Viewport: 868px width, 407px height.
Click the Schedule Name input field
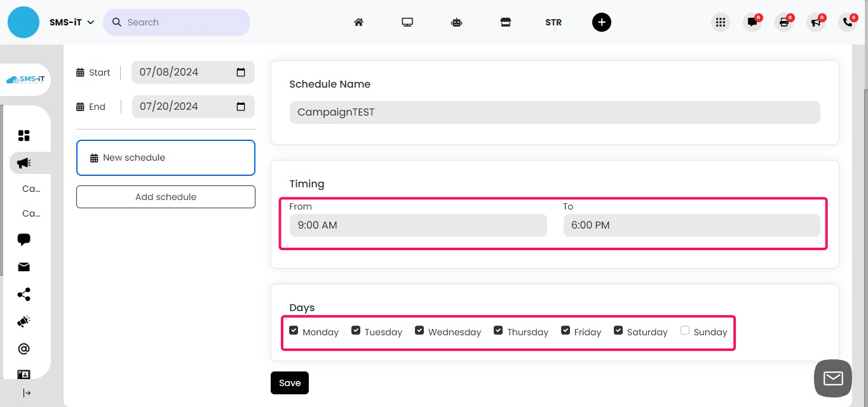point(554,112)
